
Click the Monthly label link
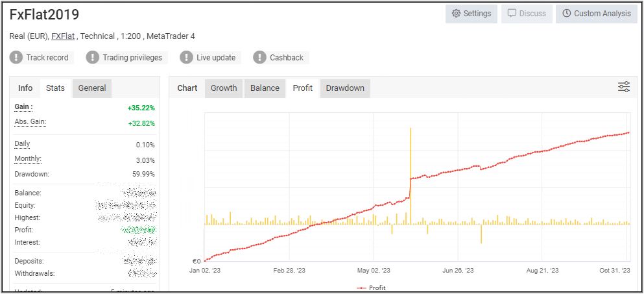pyautogui.click(x=28, y=159)
